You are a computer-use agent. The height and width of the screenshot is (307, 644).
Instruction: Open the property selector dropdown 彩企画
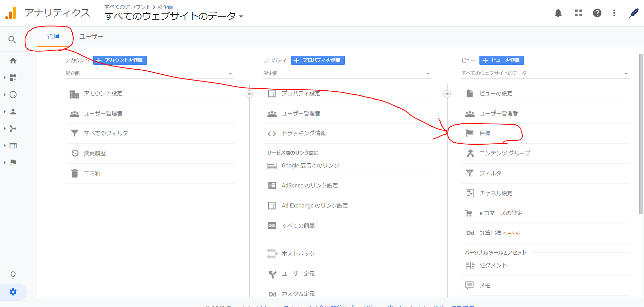point(347,73)
